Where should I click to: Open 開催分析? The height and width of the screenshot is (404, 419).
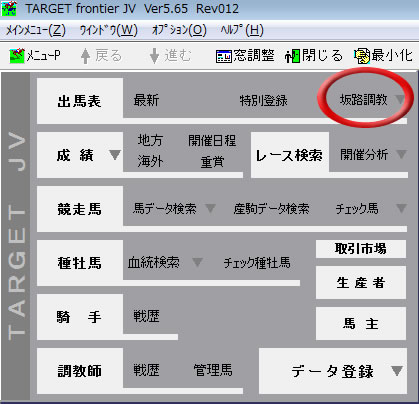point(364,154)
